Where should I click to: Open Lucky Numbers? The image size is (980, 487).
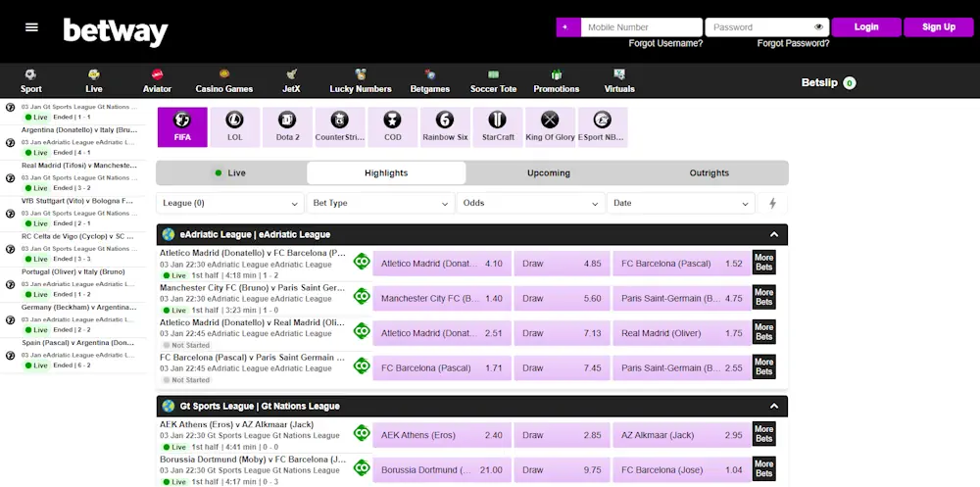361,81
